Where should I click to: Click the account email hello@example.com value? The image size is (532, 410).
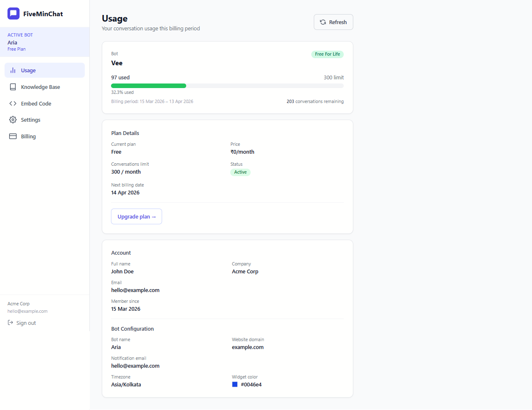135,290
